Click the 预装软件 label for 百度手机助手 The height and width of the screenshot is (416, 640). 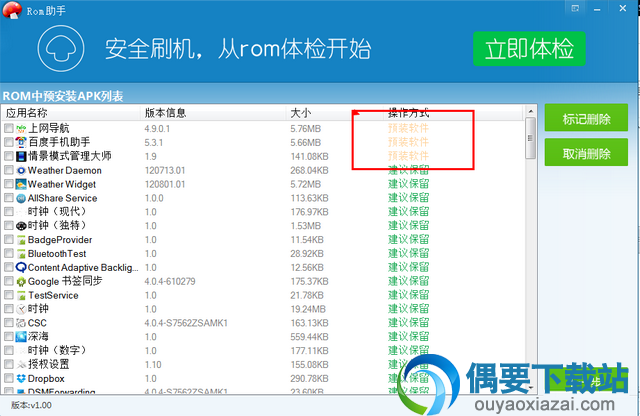[408, 142]
